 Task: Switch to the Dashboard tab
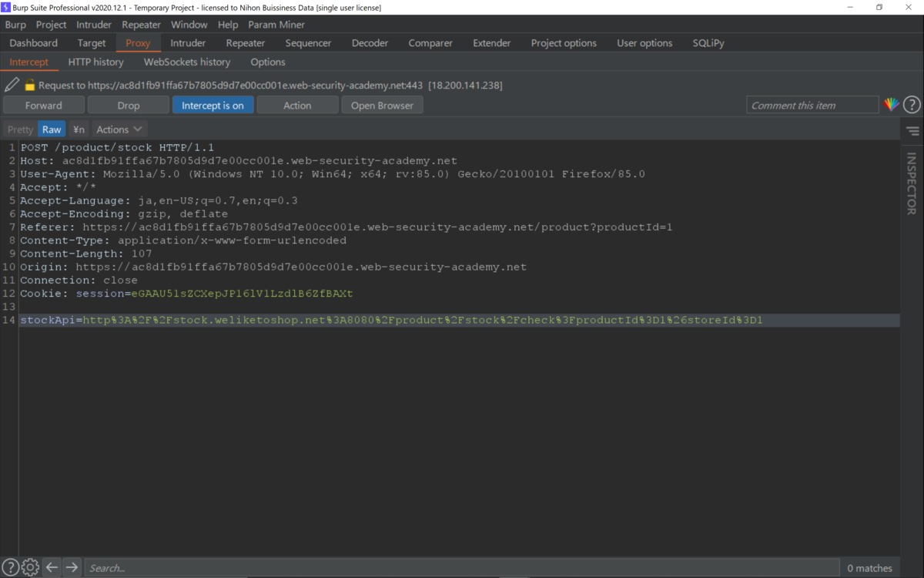(x=34, y=43)
